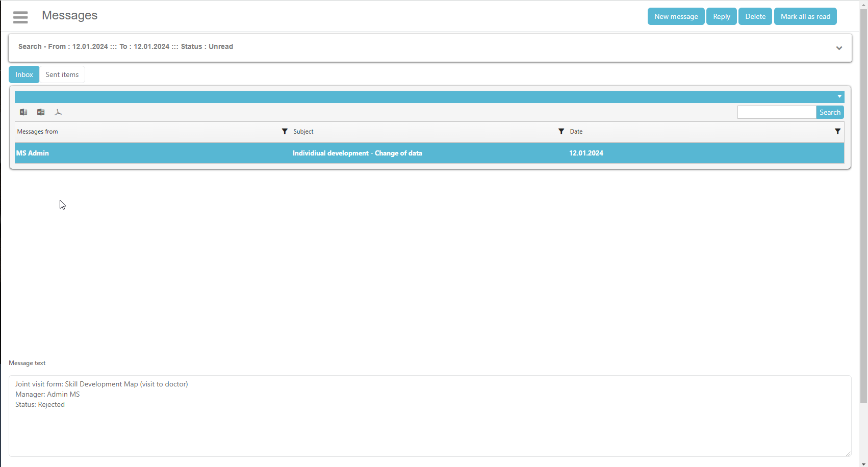Switch to the Inbox tab

click(24, 74)
